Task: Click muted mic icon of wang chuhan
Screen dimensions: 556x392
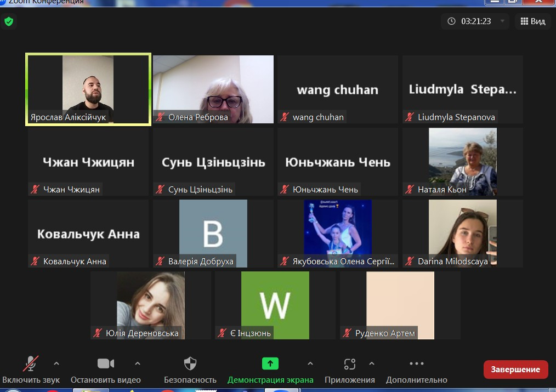Action: click(285, 117)
